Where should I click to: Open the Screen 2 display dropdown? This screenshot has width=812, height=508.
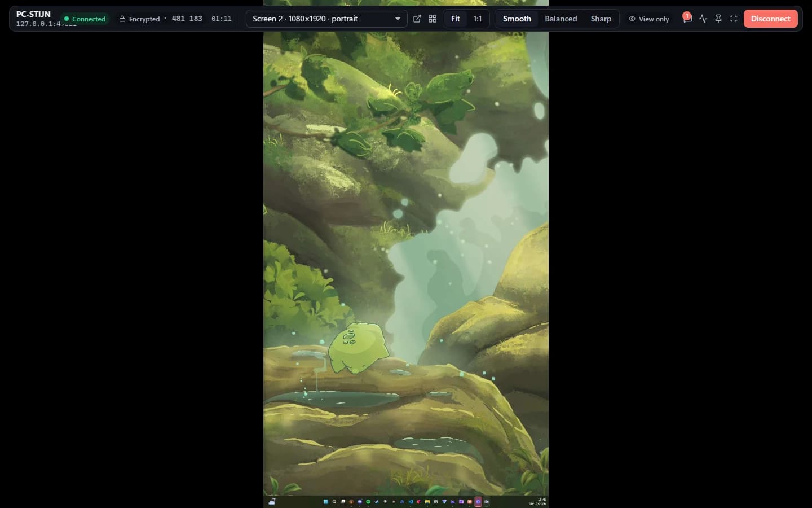coord(326,19)
